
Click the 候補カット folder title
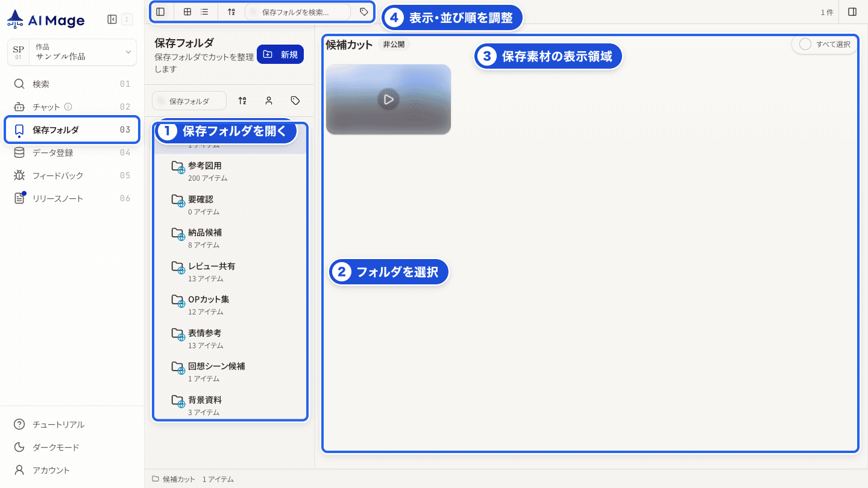(x=350, y=45)
